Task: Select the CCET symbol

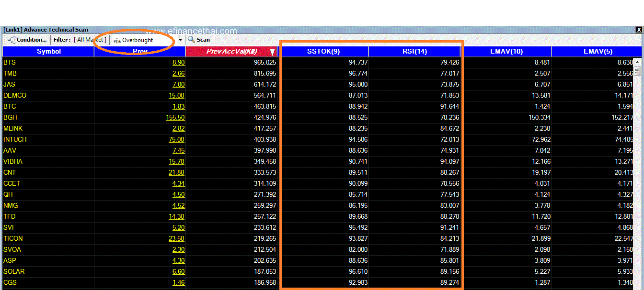Action: [x=11, y=183]
